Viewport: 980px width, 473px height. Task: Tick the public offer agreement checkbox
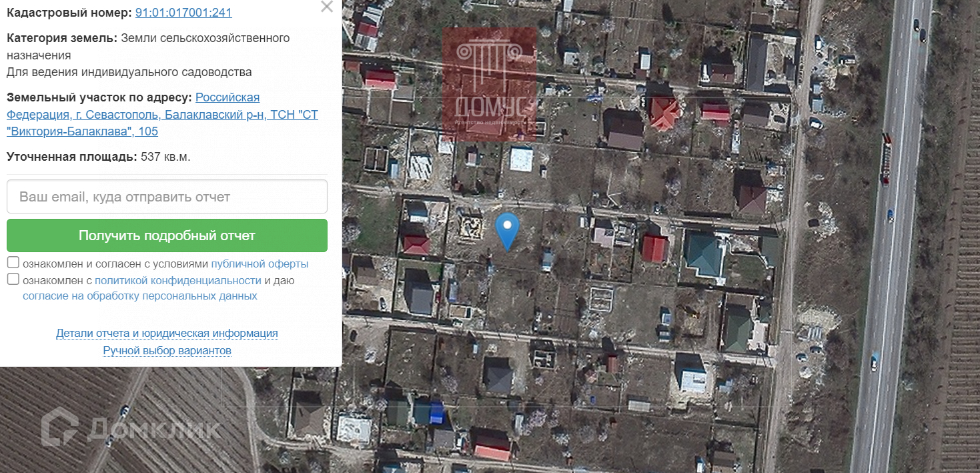point(13,263)
